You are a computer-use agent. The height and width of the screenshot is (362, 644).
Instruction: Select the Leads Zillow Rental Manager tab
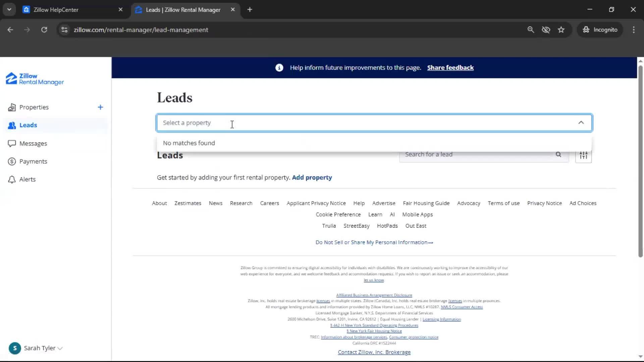tap(183, 10)
